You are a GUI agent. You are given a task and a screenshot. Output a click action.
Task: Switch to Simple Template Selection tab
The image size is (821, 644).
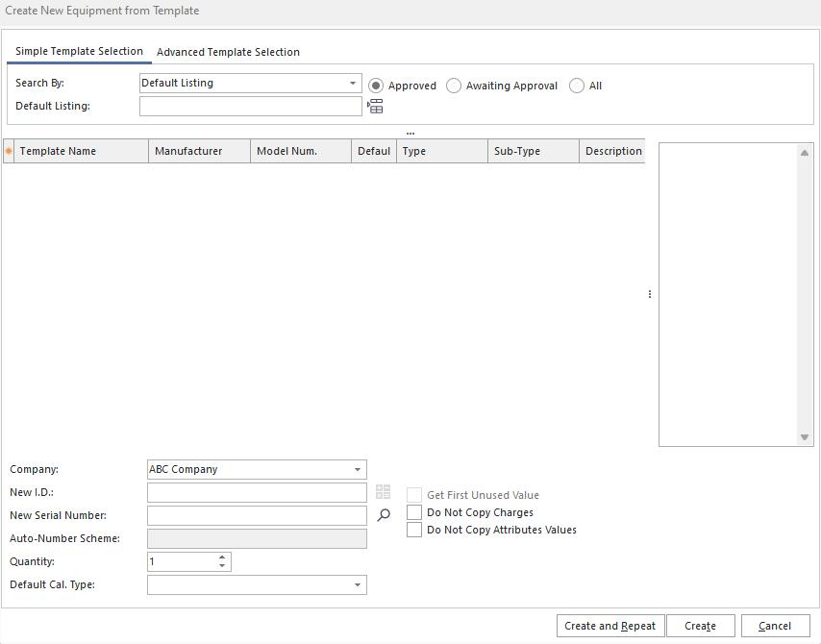(79, 51)
